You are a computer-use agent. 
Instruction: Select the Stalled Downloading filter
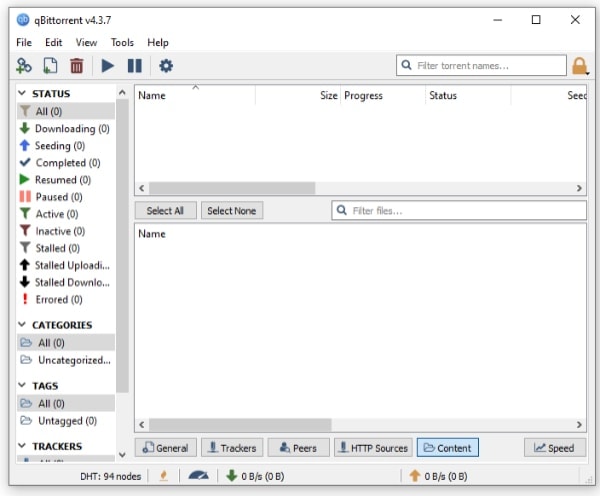(x=65, y=282)
